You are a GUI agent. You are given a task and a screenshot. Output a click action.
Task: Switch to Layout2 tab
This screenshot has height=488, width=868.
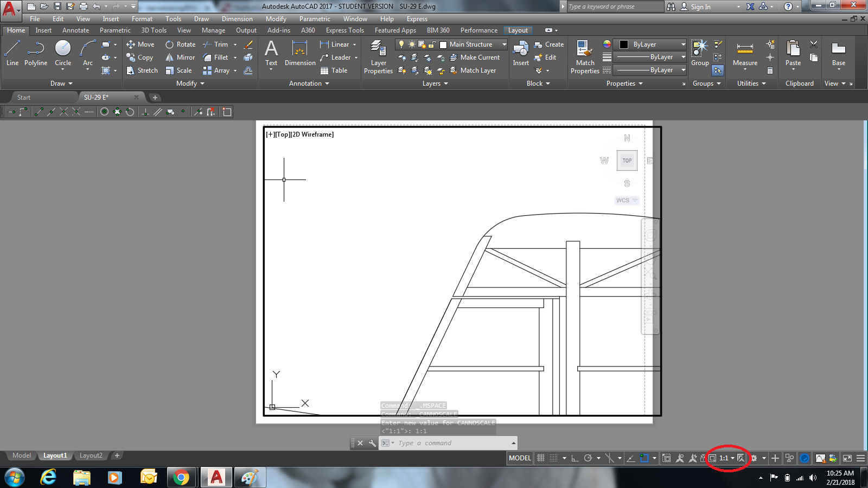91,455
